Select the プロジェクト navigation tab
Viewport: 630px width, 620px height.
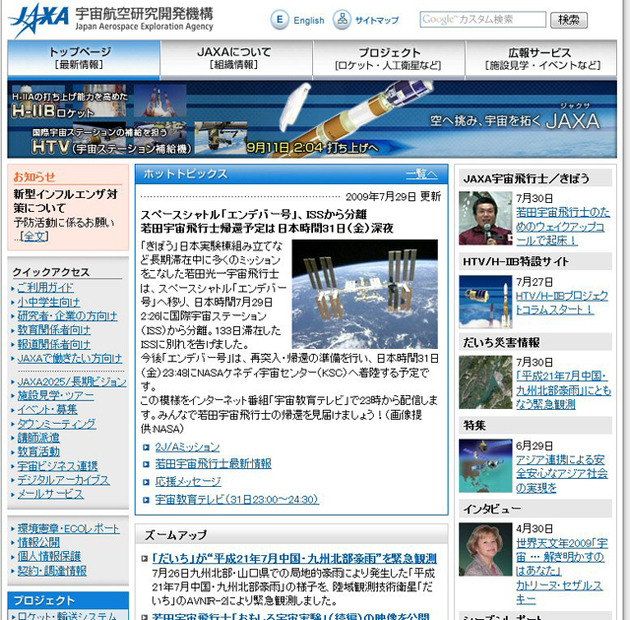click(389, 58)
